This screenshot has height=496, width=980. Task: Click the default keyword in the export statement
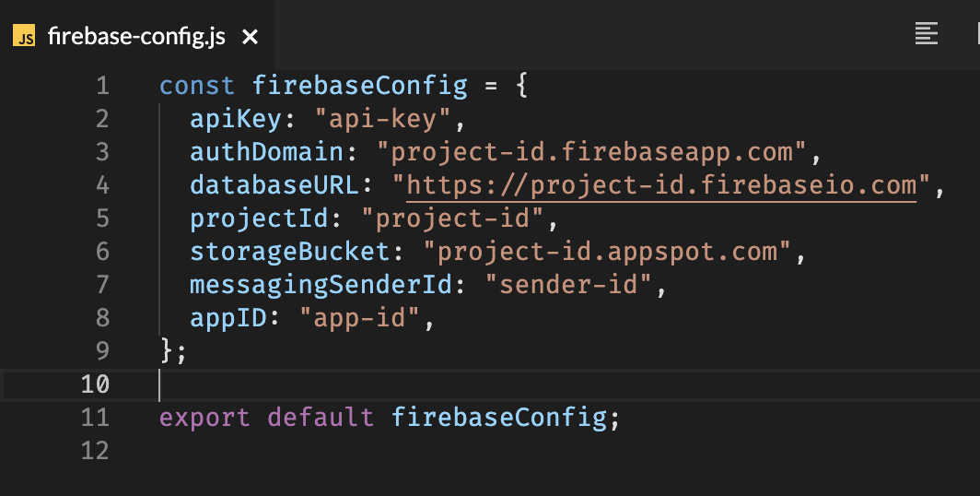click(x=321, y=417)
